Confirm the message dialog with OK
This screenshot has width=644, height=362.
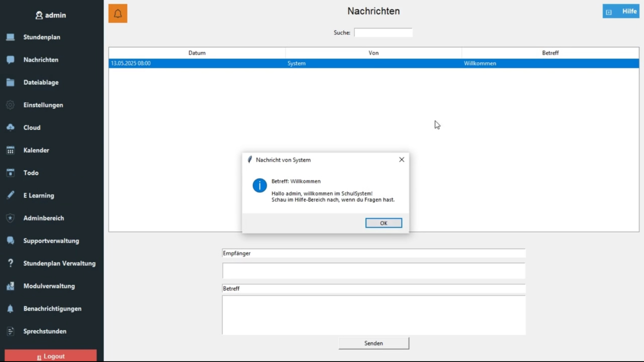coord(383,223)
